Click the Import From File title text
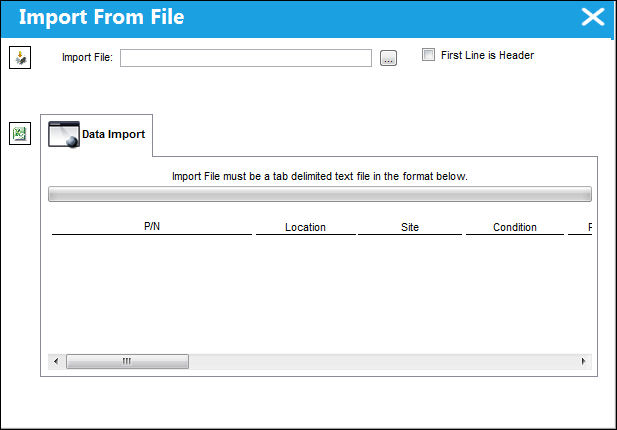This screenshot has height=430, width=617. click(102, 17)
